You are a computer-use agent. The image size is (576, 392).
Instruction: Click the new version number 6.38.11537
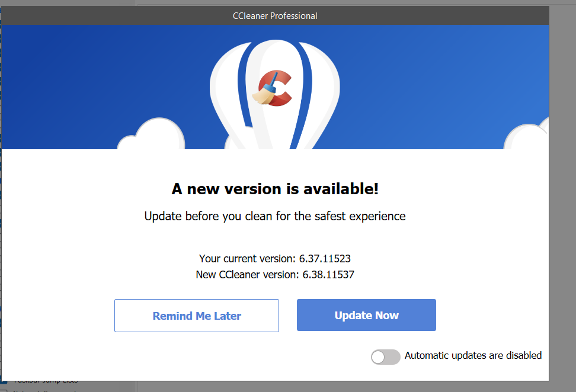coord(328,275)
